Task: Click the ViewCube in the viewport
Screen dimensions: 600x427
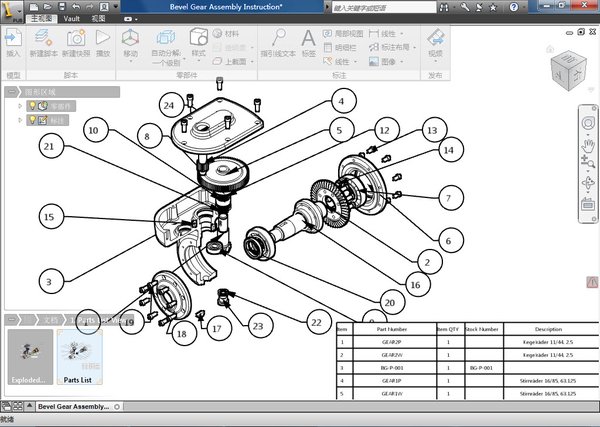Action: click(x=570, y=71)
